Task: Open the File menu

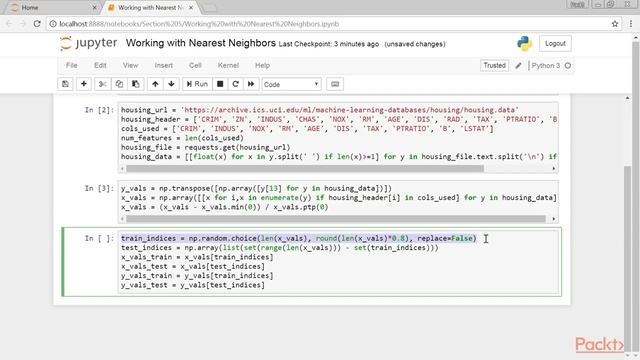Action: pyautogui.click(x=72, y=65)
